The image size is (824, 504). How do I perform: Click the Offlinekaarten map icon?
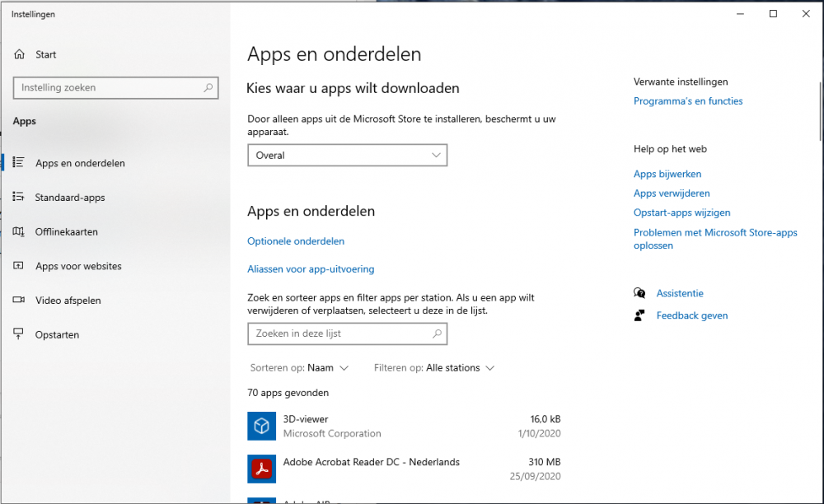point(19,232)
